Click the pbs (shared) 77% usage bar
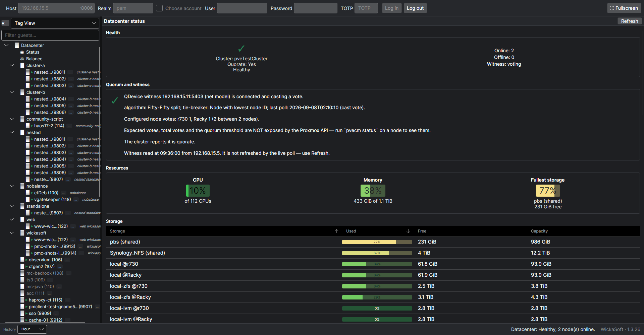The height and width of the screenshot is (335, 644). click(377, 242)
